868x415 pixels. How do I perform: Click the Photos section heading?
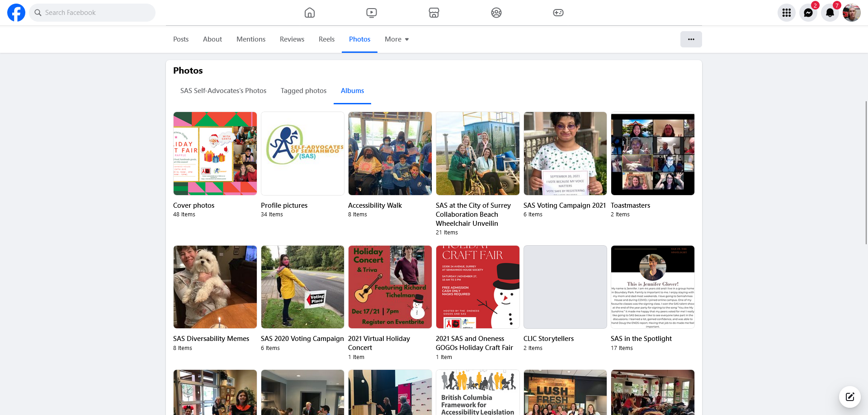(188, 70)
